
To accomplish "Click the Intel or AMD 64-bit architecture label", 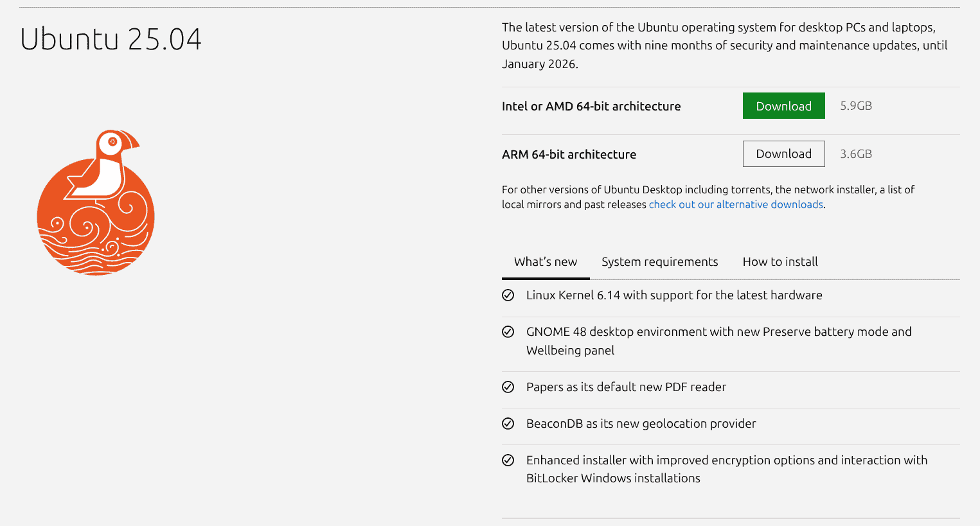I will [591, 107].
